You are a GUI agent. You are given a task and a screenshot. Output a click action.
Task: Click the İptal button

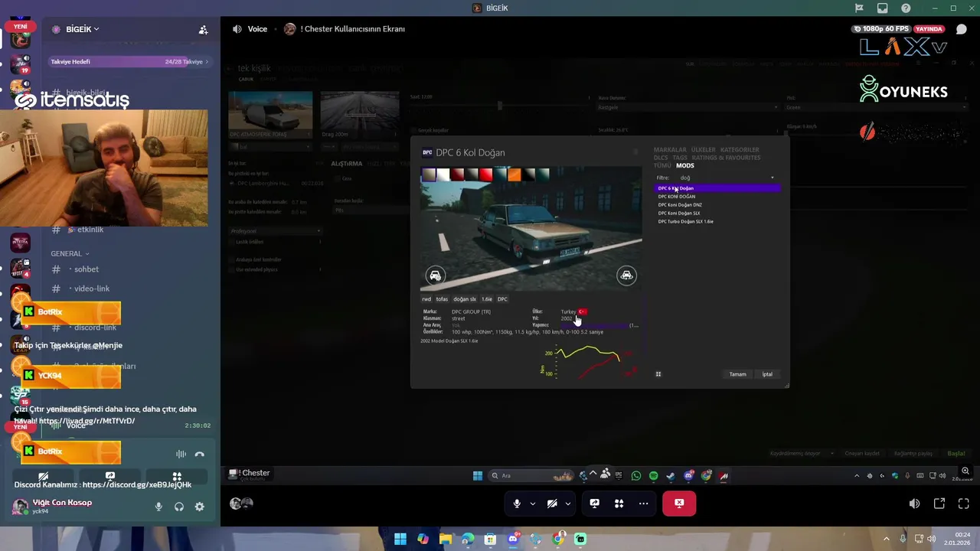click(767, 374)
